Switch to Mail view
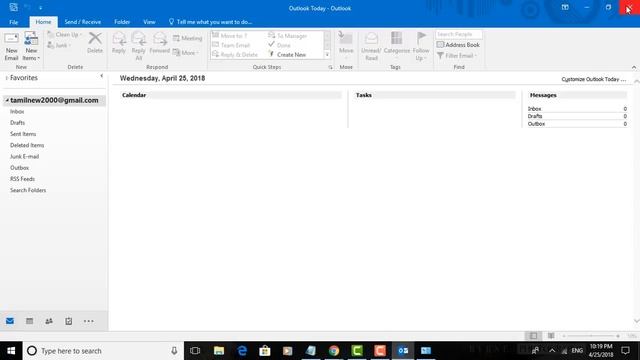 pyautogui.click(x=10, y=321)
